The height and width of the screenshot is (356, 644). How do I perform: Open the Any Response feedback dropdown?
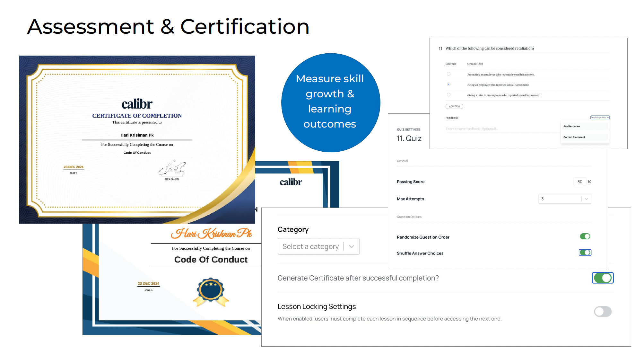pyautogui.click(x=600, y=117)
